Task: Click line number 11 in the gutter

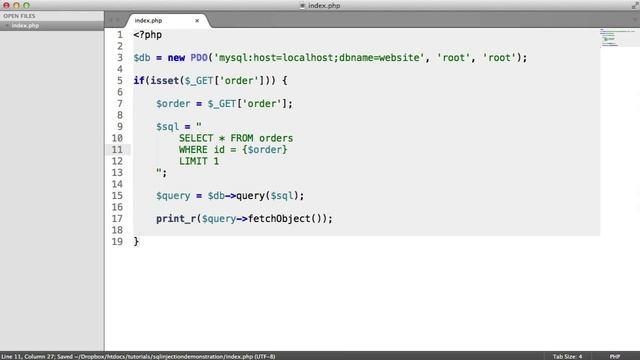Action: tap(117, 150)
